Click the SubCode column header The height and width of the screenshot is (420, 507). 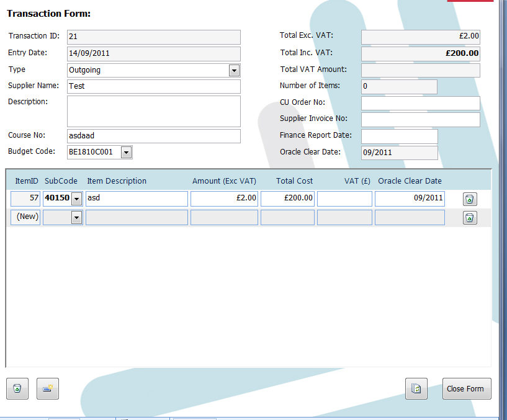[x=61, y=181]
